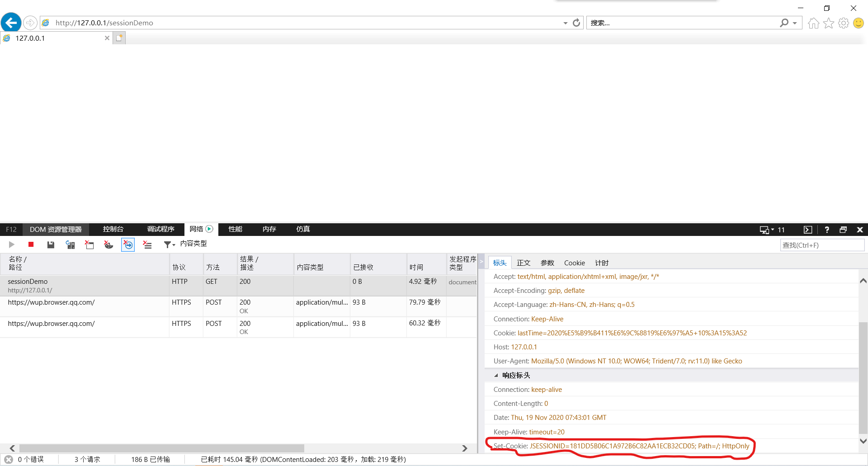Toggle clear entries on navigate button
Screen dimensions: 868x466
tap(128, 245)
